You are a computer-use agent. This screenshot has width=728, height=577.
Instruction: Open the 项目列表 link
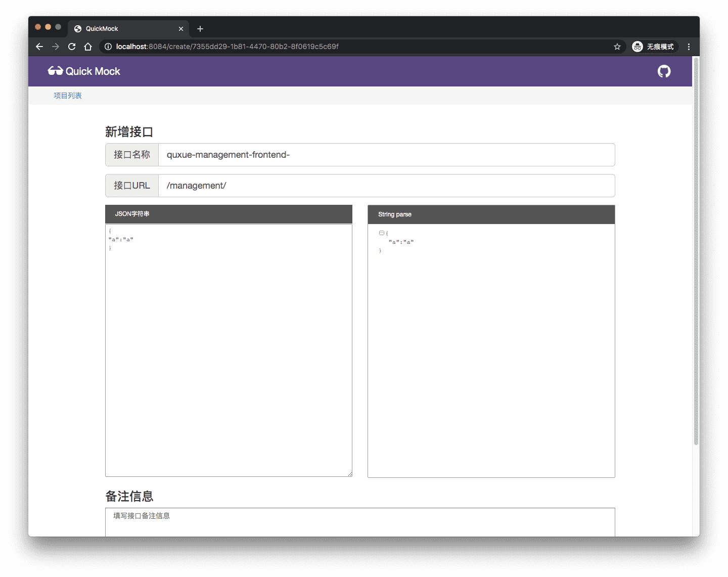(x=68, y=96)
